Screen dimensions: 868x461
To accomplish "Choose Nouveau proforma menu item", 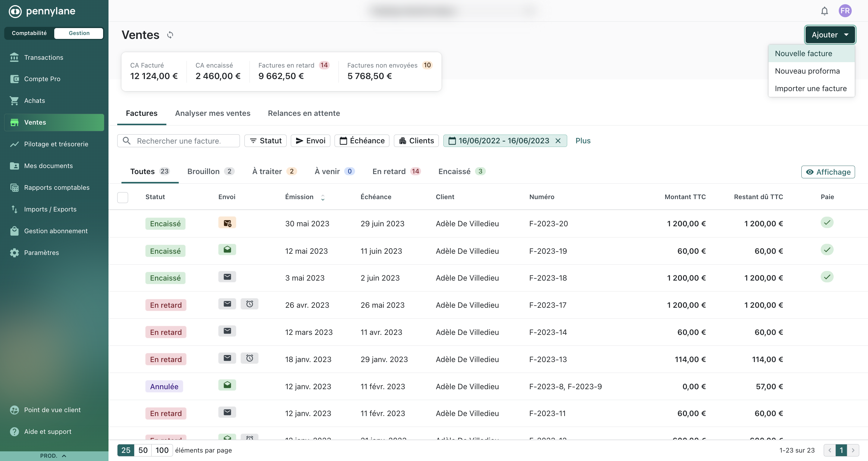I will pyautogui.click(x=811, y=71).
